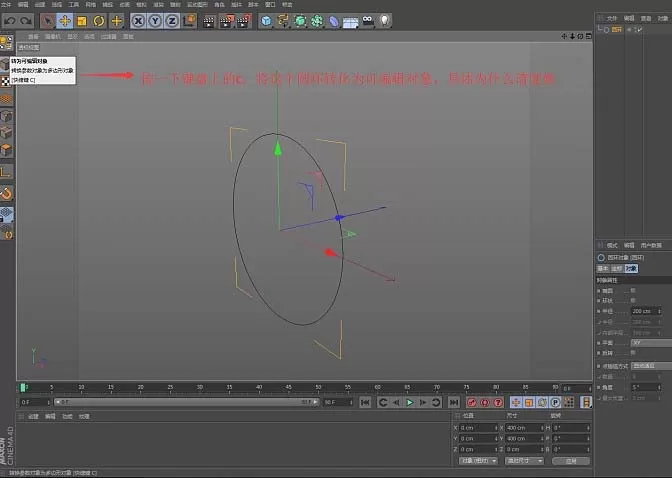
Task: Click the camera object icon
Action: (368, 21)
